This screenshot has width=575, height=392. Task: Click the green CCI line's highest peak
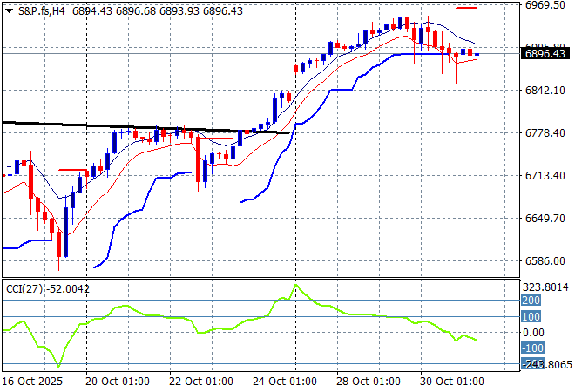click(295, 285)
